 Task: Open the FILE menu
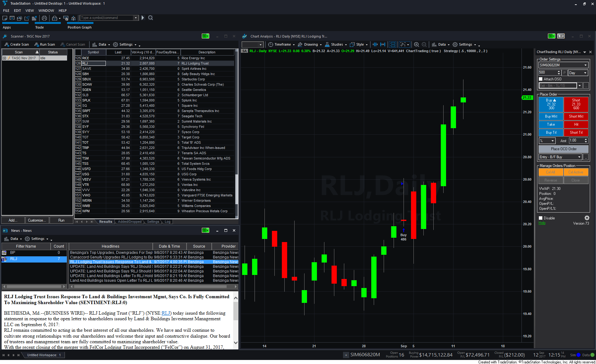pyautogui.click(x=6, y=11)
